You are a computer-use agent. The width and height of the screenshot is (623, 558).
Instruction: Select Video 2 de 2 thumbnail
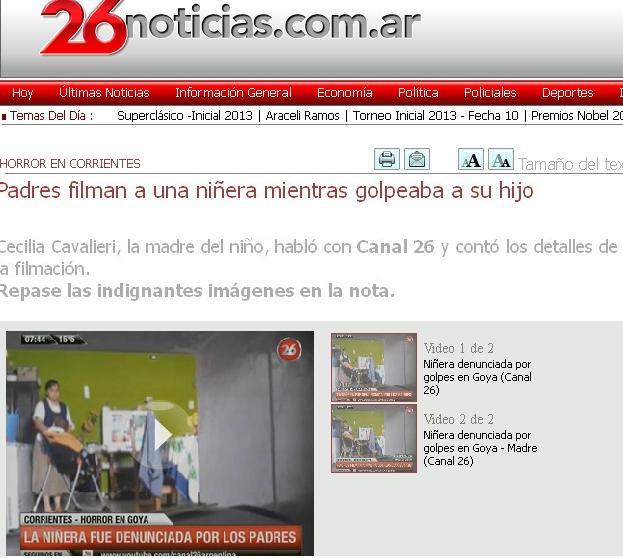coord(374,438)
